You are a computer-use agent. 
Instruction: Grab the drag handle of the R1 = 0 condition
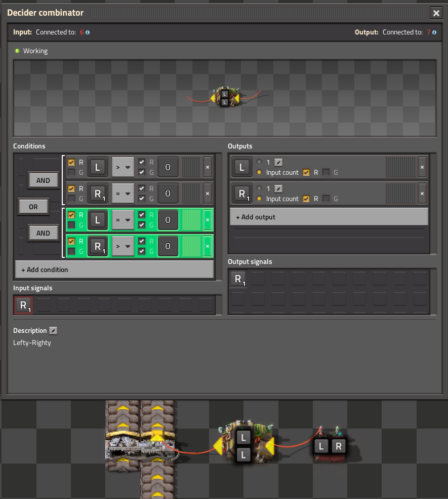(191, 194)
